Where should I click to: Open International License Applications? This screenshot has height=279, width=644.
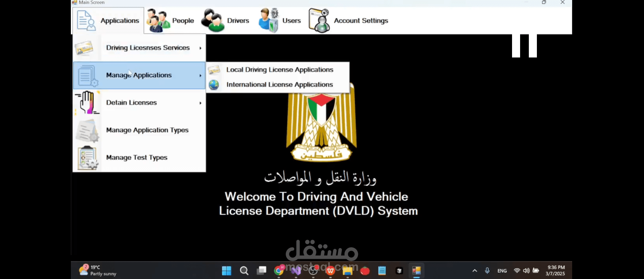[x=278, y=85]
